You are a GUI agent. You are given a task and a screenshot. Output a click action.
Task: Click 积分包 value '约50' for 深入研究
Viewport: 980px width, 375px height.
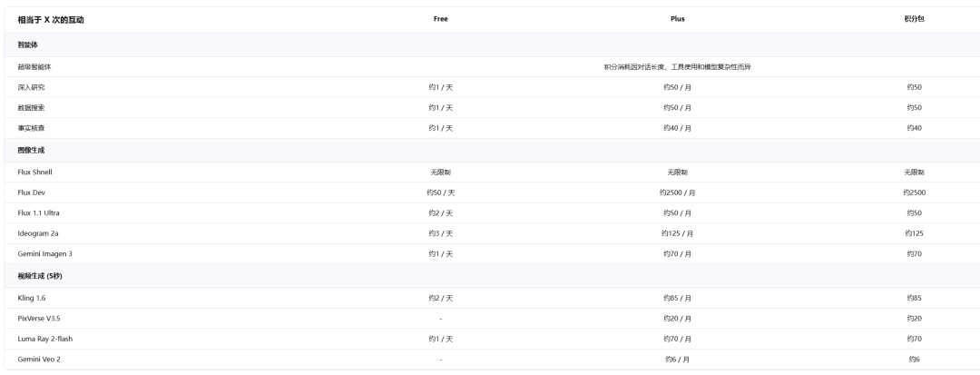click(915, 87)
